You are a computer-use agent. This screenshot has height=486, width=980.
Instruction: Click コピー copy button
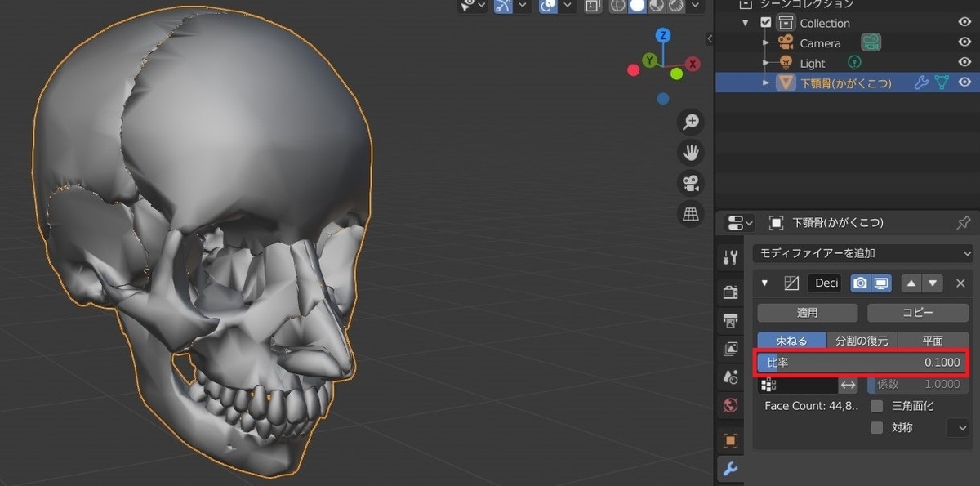click(x=917, y=313)
